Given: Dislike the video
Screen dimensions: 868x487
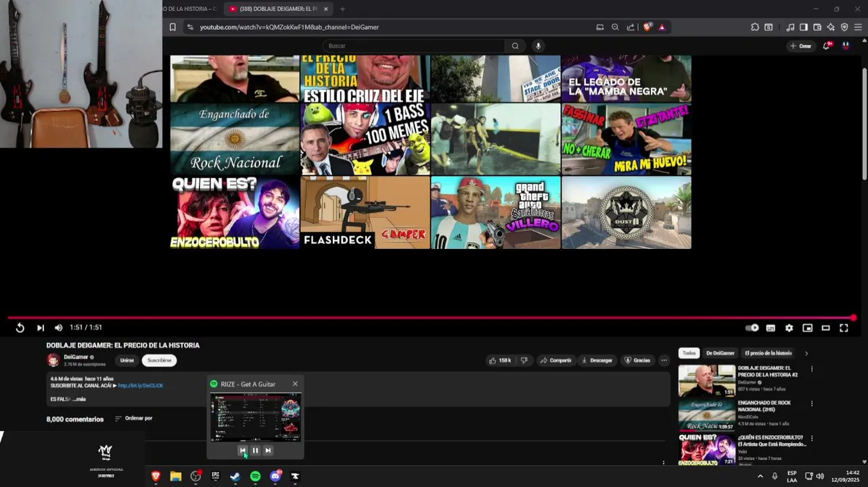Looking at the screenshot, I should pyautogui.click(x=524, y=361).
